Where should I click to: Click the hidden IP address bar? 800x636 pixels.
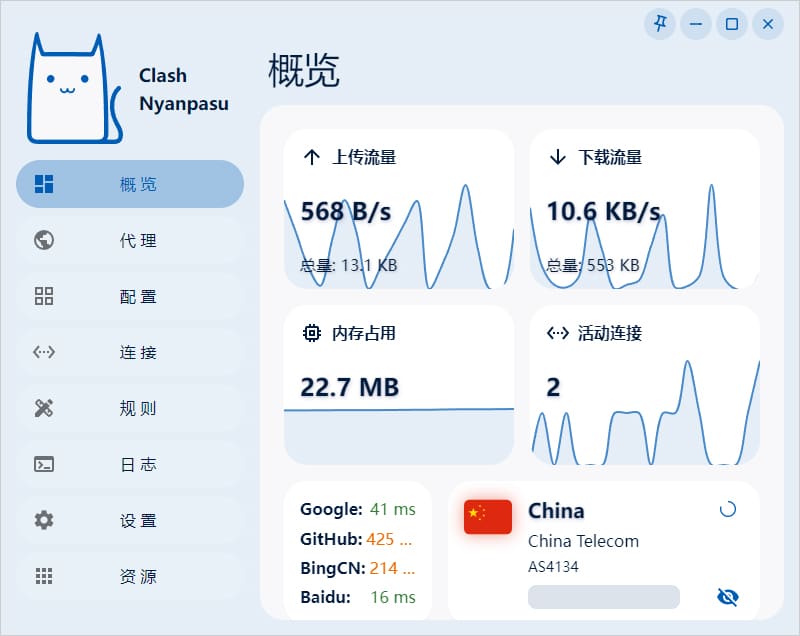(603, 597)
